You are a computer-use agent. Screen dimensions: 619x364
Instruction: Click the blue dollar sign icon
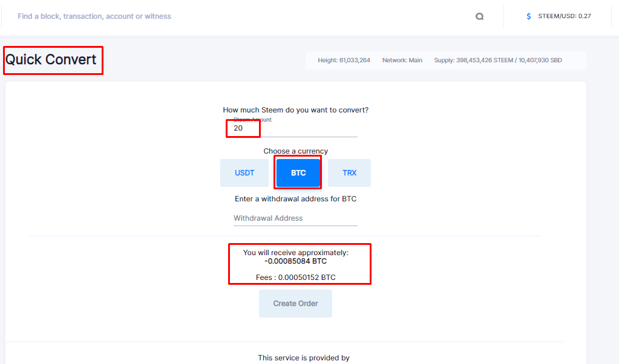tap(529, 16)
